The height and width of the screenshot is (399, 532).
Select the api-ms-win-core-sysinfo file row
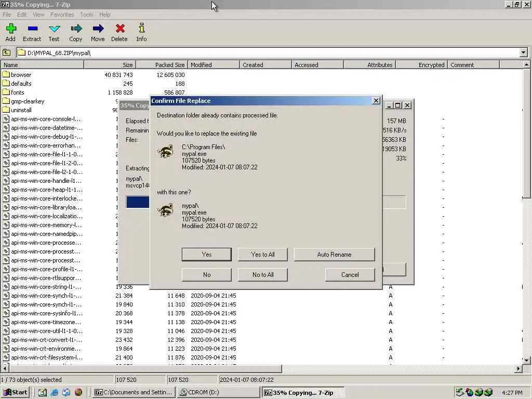click(262, 313)
